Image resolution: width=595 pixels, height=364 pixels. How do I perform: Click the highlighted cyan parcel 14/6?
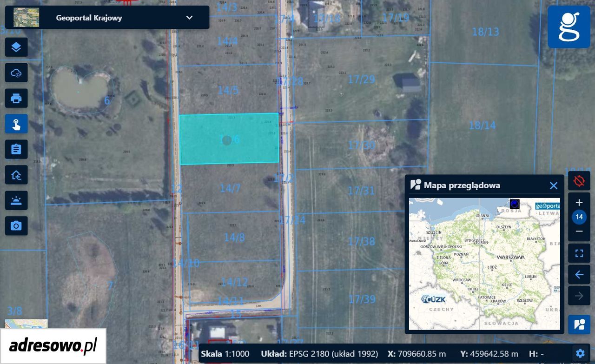[229, 139]
